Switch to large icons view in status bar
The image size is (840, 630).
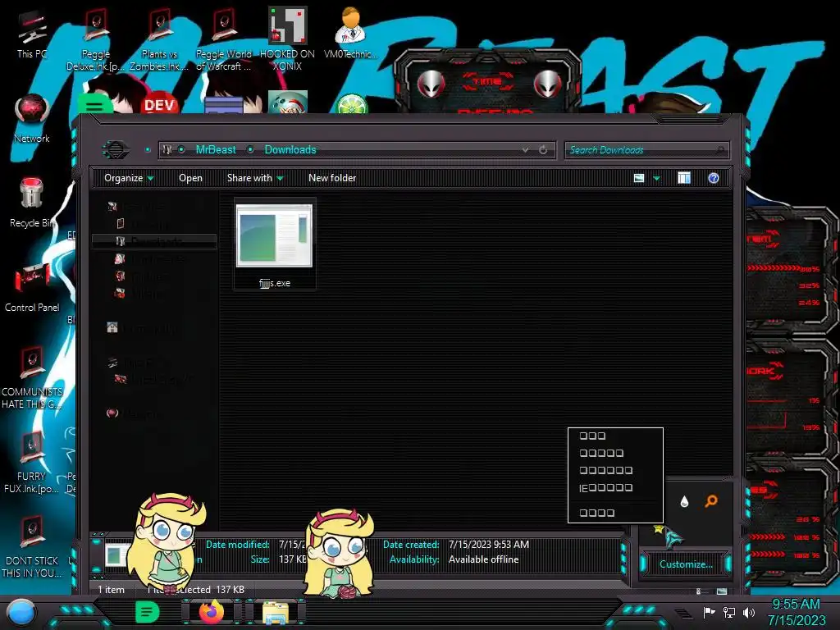point(722,591)
